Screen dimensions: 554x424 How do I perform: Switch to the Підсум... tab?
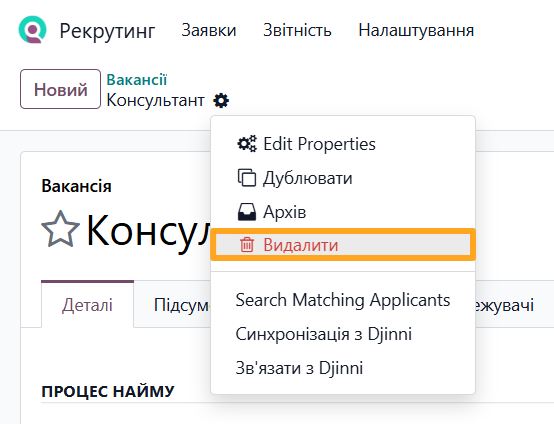[x=182, y=305]
